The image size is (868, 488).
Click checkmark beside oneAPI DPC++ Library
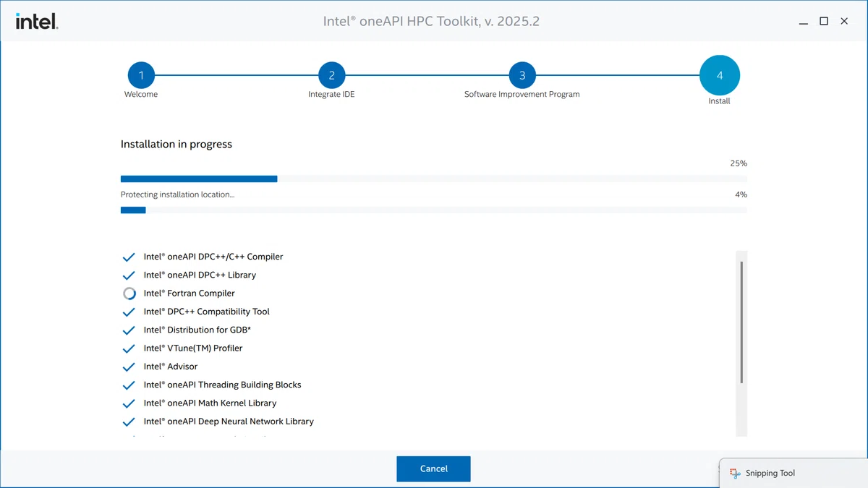click(129, 275)
